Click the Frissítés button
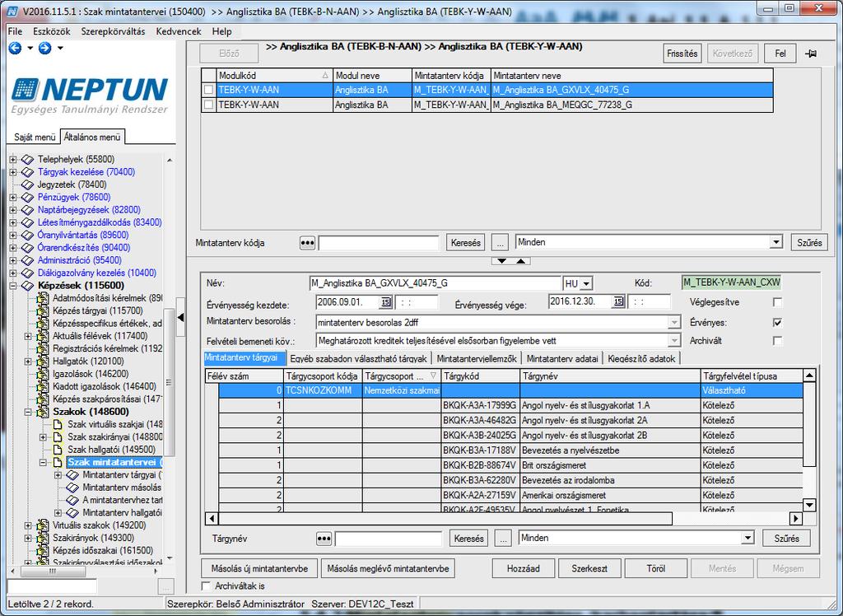843x616 pixels. tap(682, 54)
